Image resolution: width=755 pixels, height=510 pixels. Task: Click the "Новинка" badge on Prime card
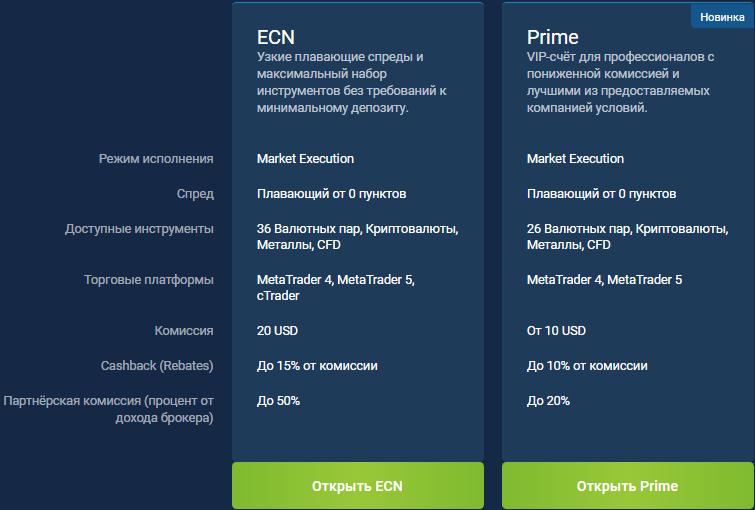[722, 17]
